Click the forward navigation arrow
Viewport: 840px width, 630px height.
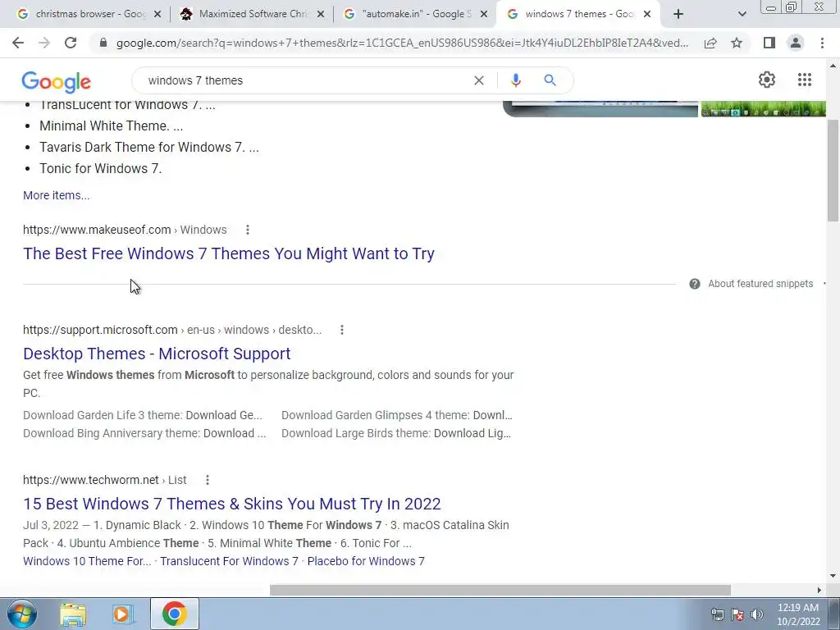44,43
